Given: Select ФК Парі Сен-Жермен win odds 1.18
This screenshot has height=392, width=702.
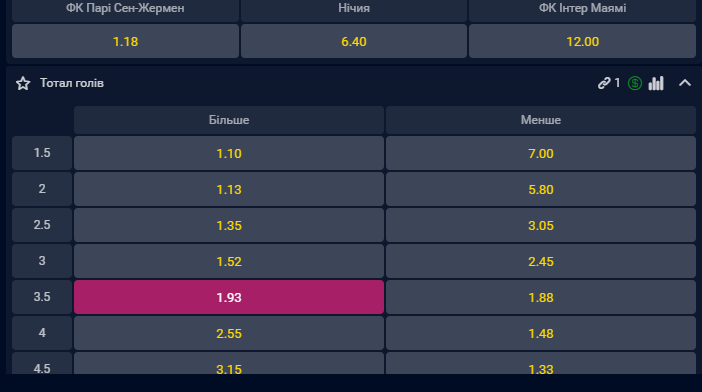Looking at the screenshot, I should [125, 41].
